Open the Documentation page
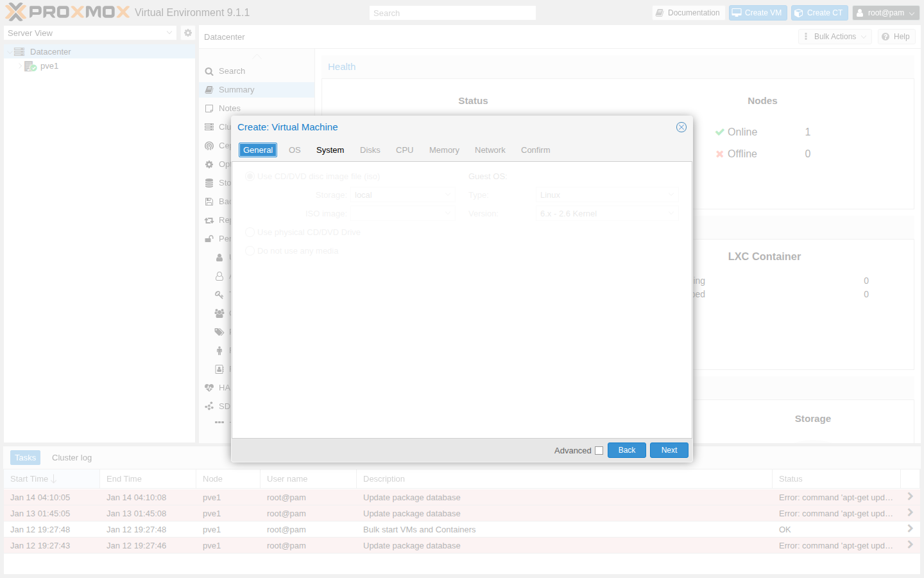This screenshot has height=578, width=924. point(689,12)
